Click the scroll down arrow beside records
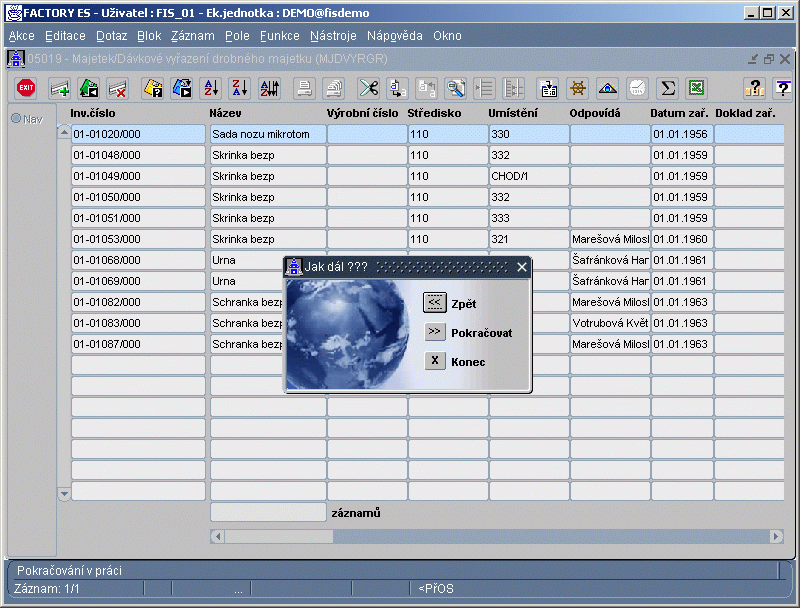 click(x=64, y=493)
